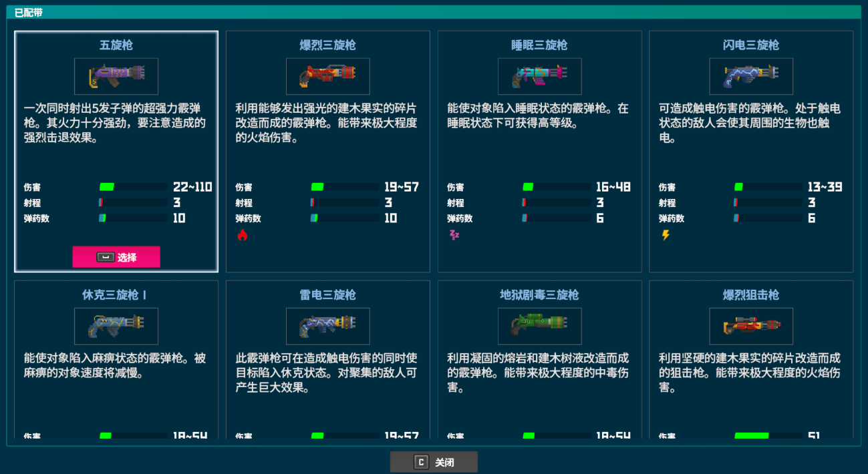This screenshot has height=474, width=868.
Task: Click the 地狱剧毒三旋枪 weapon image
Action: tap(539, 326)
